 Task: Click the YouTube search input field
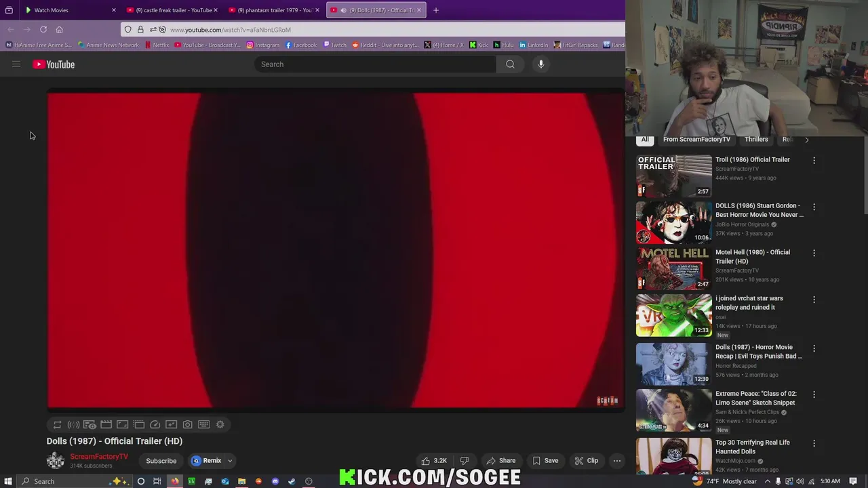pos(376,64)
